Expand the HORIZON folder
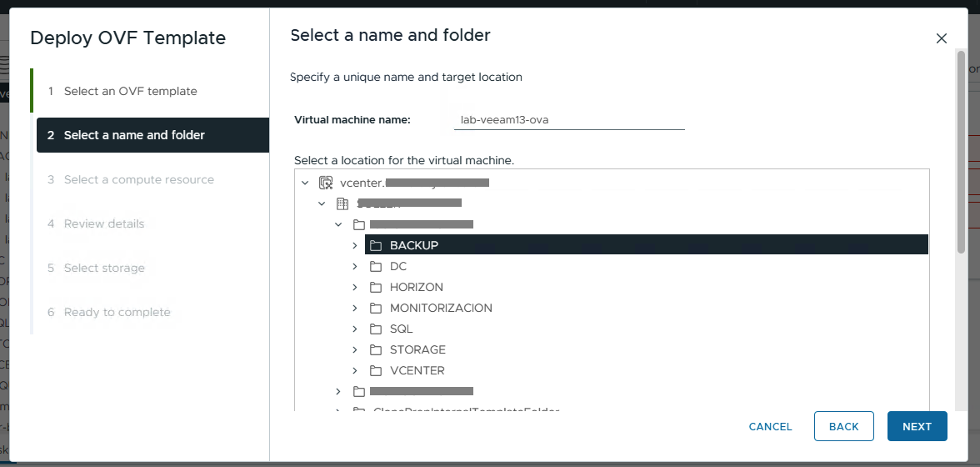 pyautogui.click(x=355, y=287)
